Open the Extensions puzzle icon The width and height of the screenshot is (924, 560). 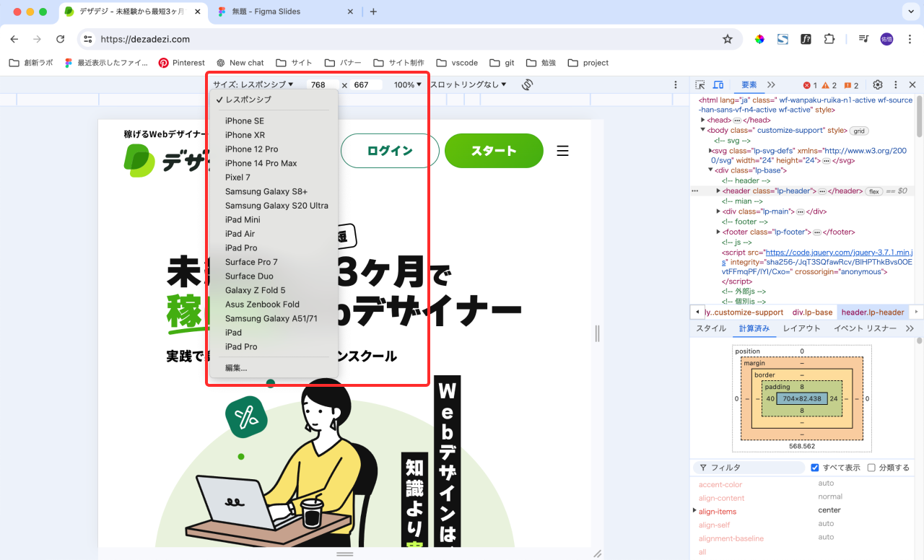point(829,39)
